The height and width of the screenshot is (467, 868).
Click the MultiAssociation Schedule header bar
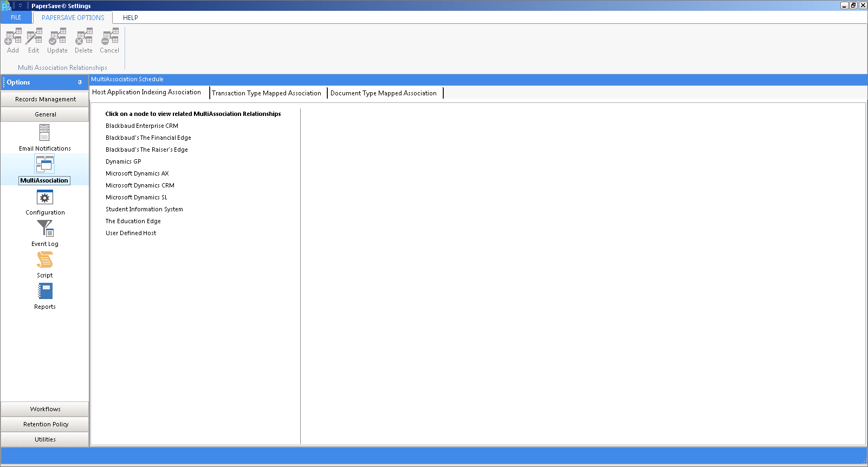478,79
